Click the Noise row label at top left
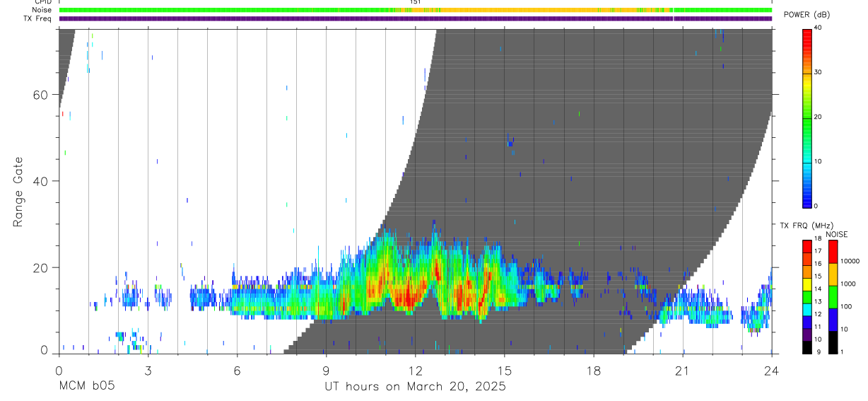This screenshot has height=401, width=868. pos(42,10)
